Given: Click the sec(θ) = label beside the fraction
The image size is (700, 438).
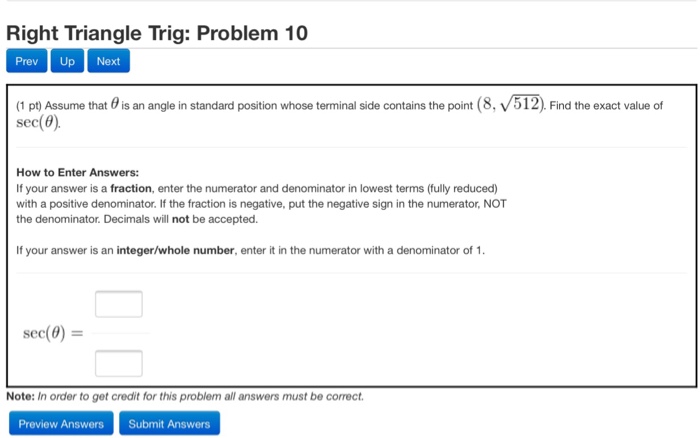Looking at the screenshot, I should click(53, 333).
